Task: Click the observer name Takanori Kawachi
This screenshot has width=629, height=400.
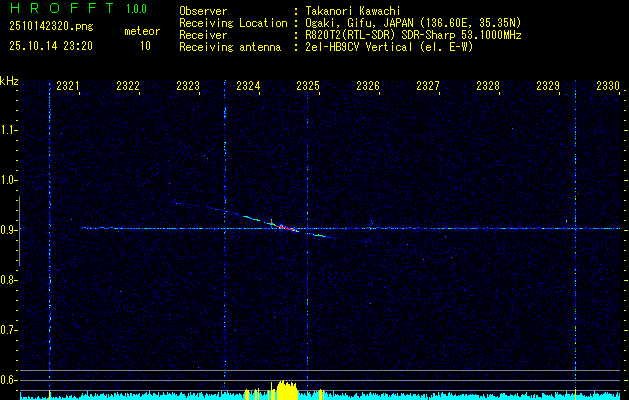Action: coord(353,11)
